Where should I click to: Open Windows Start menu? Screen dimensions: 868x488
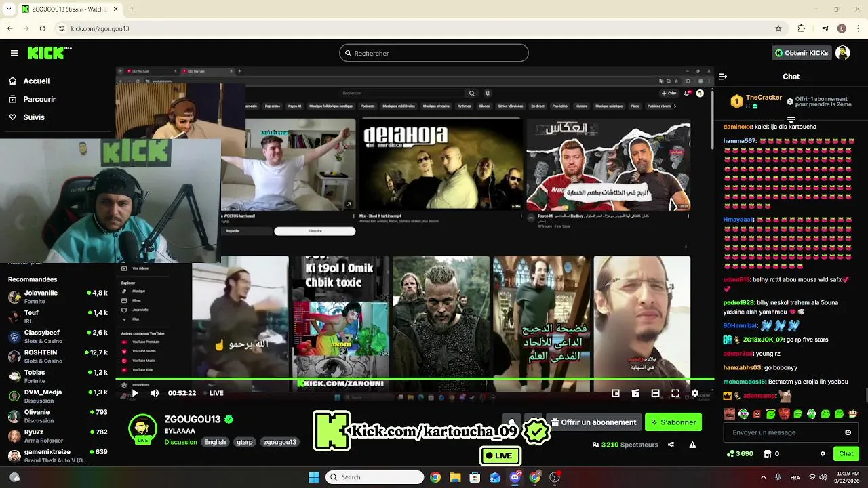314,477
